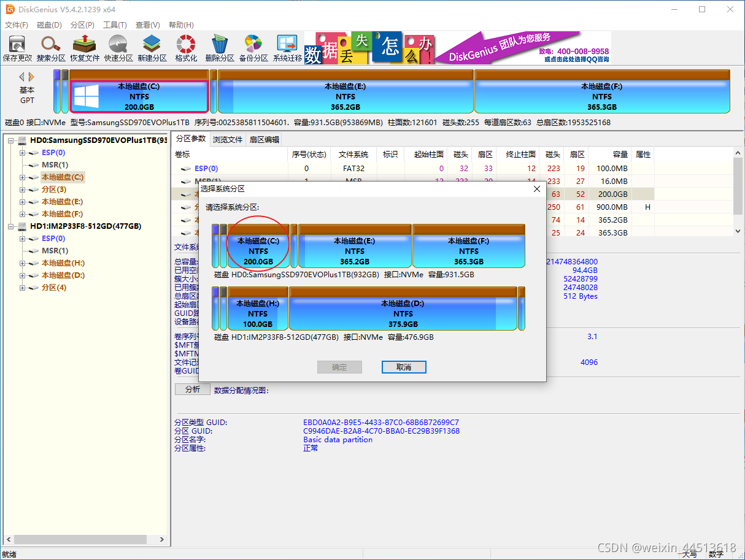Open the 帮助(H) menu
The image size is (745, 560).
pyautogui.click(x=181, y=25)
